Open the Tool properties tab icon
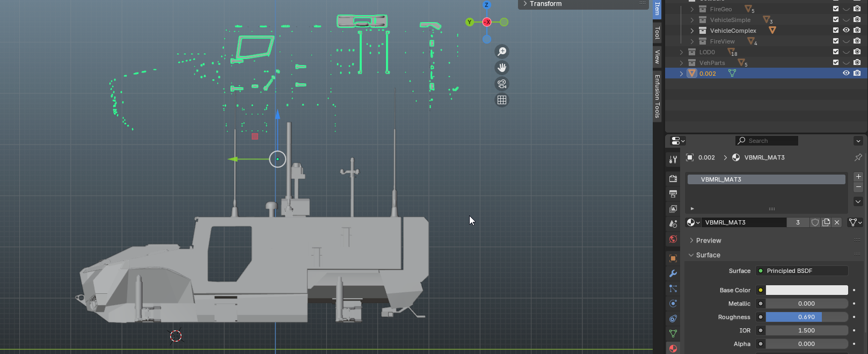The height and width of the screenshot is (354, 868). tap(673, 160)
